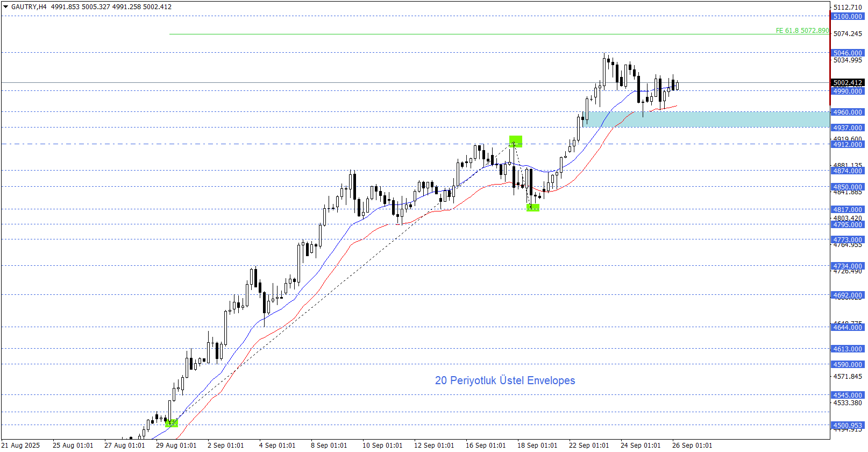The image size is (868, 452).
Task: Click the current price 5002.412 label
Action: pos(848,83)
